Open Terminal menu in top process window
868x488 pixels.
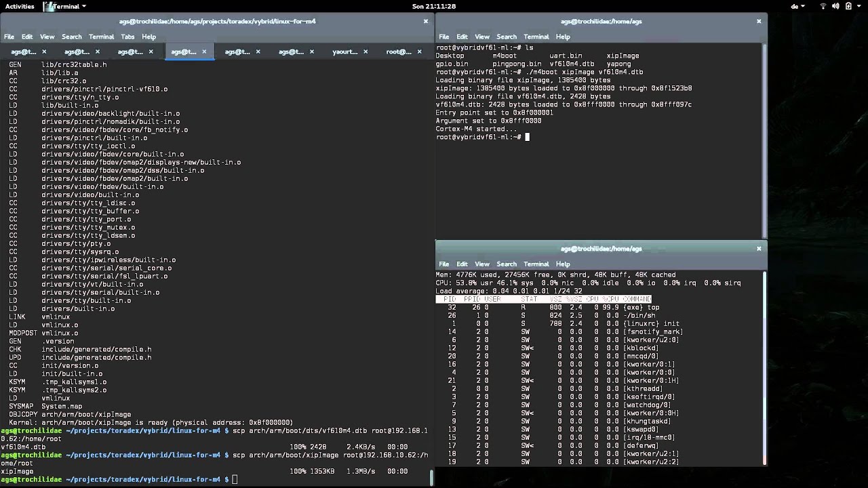tap(536, 264)
